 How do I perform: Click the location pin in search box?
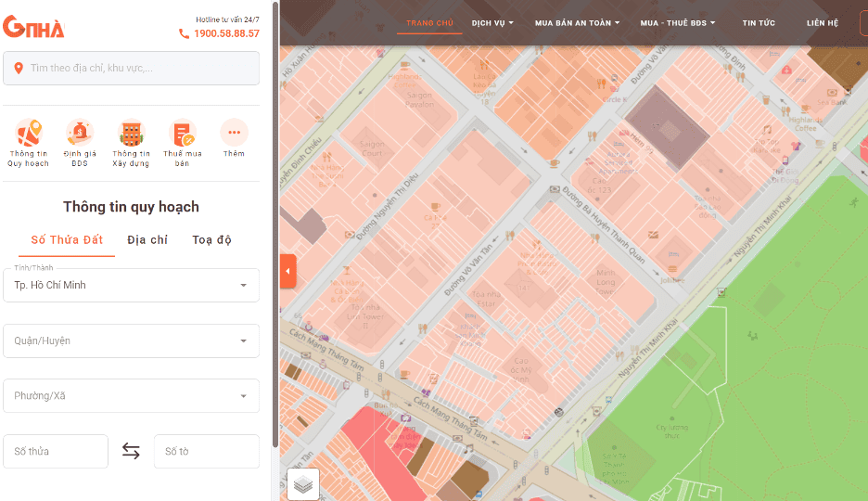point(19,68)
